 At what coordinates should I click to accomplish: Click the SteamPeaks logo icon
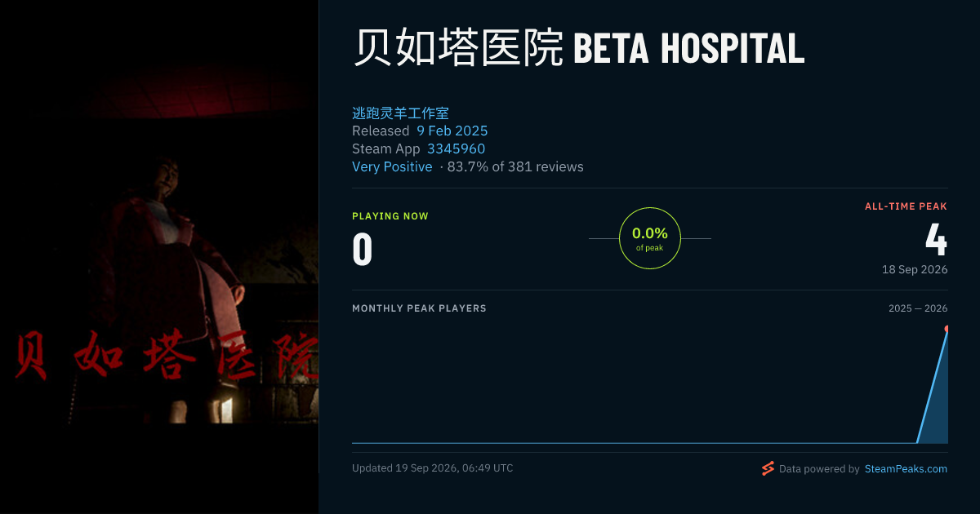pyautogui.click(x=768, y=468)
